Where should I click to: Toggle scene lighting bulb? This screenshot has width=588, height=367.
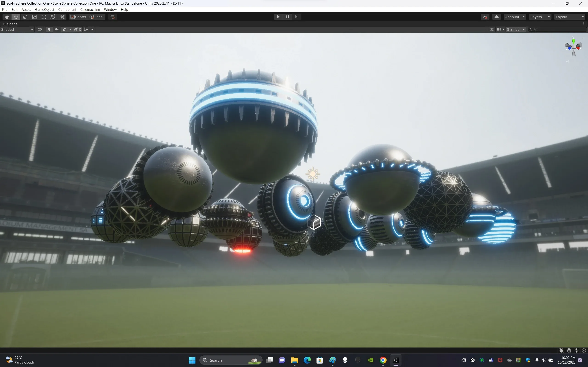coord(49,29)
